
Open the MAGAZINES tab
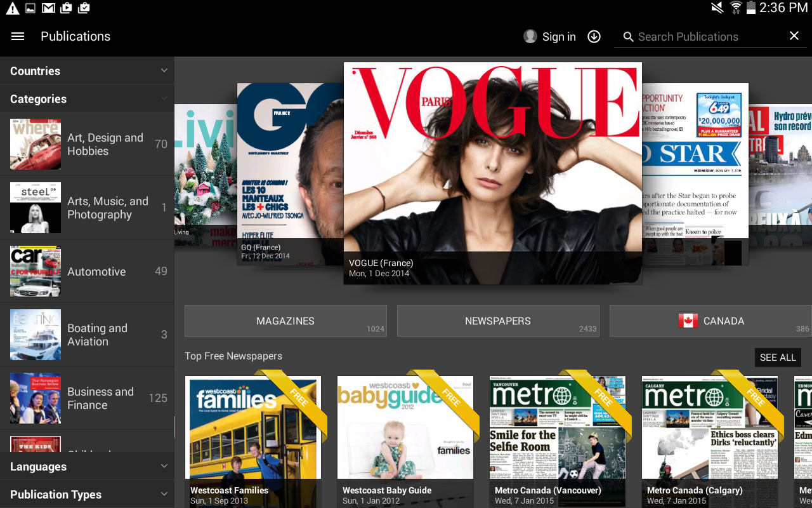pos(285,321)
